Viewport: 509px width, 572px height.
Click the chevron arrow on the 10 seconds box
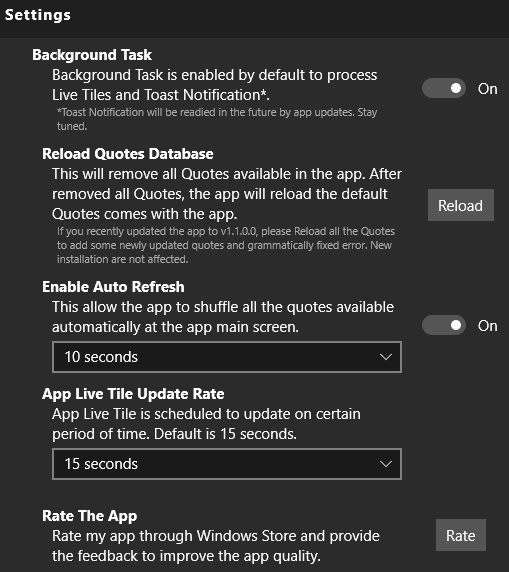(x=386, y=357)
